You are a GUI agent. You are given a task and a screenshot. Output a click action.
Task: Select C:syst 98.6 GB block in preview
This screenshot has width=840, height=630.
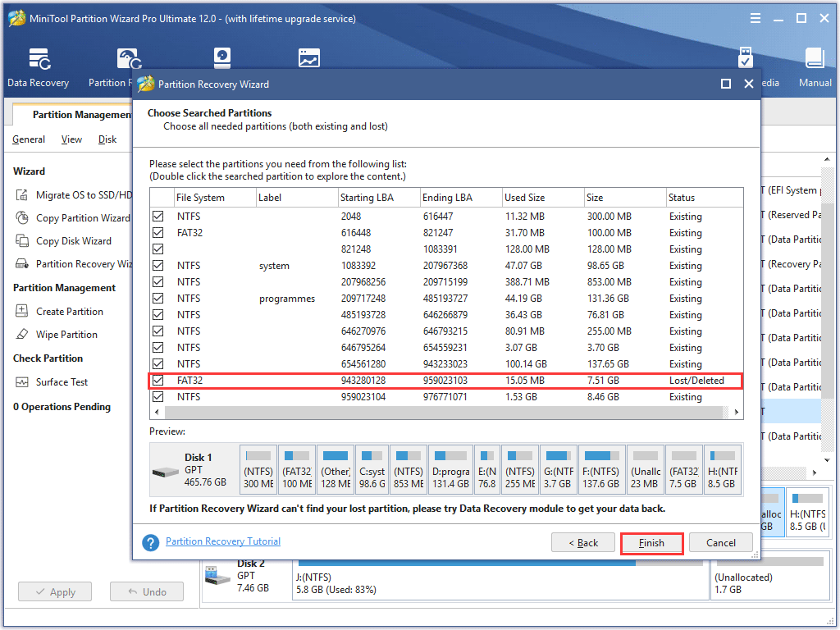click(372, 470)
